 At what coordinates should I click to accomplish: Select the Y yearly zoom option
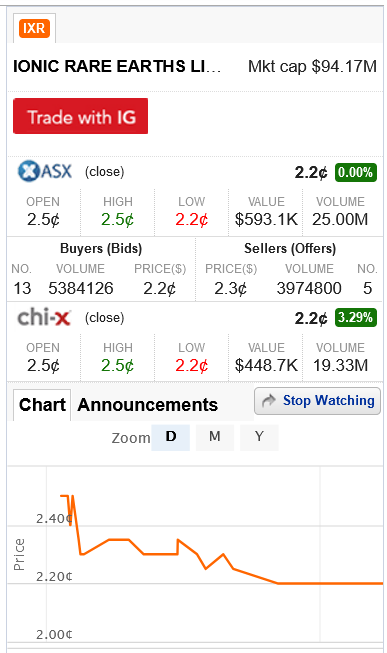pos(259,437)
